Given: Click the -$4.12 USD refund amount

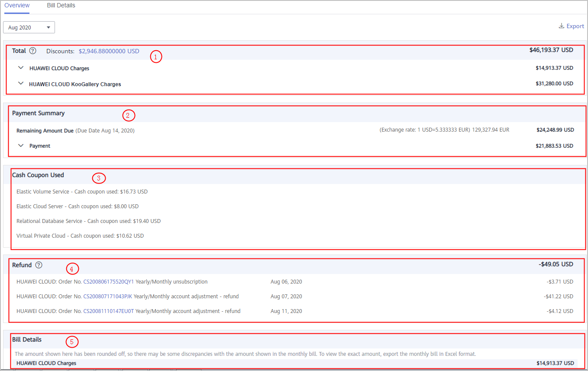Looking at the screenshot, I should (560, 311).
